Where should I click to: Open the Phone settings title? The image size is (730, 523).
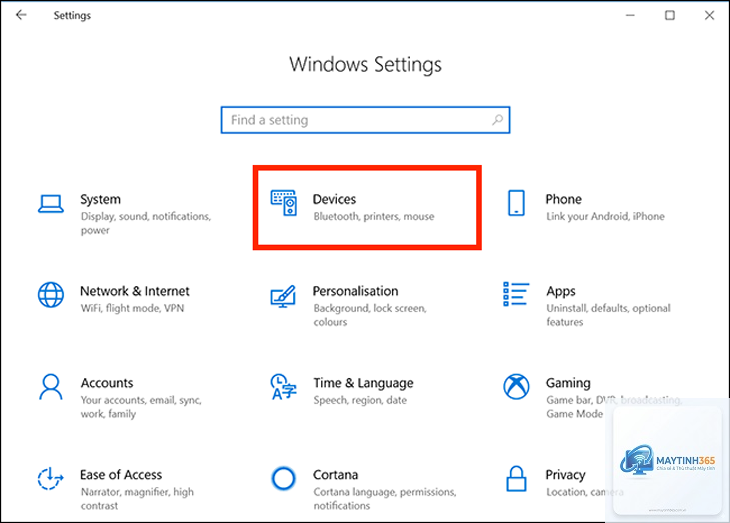point(563,199)
